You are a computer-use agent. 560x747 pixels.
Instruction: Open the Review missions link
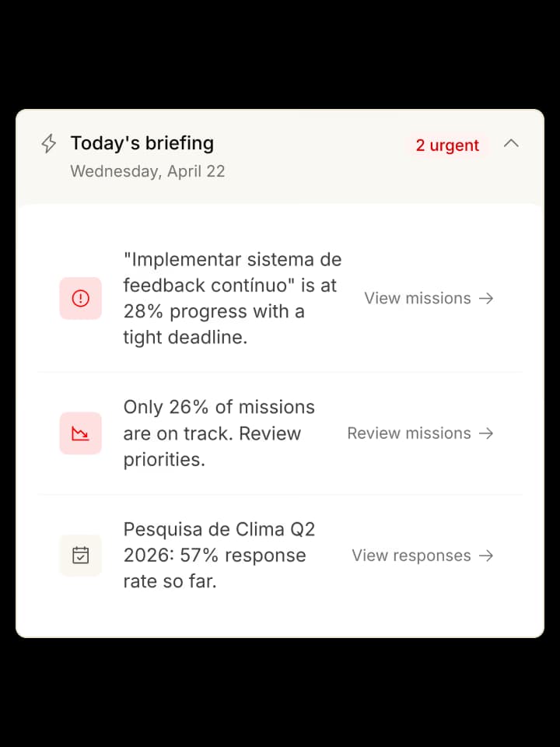tap(409, 433)
